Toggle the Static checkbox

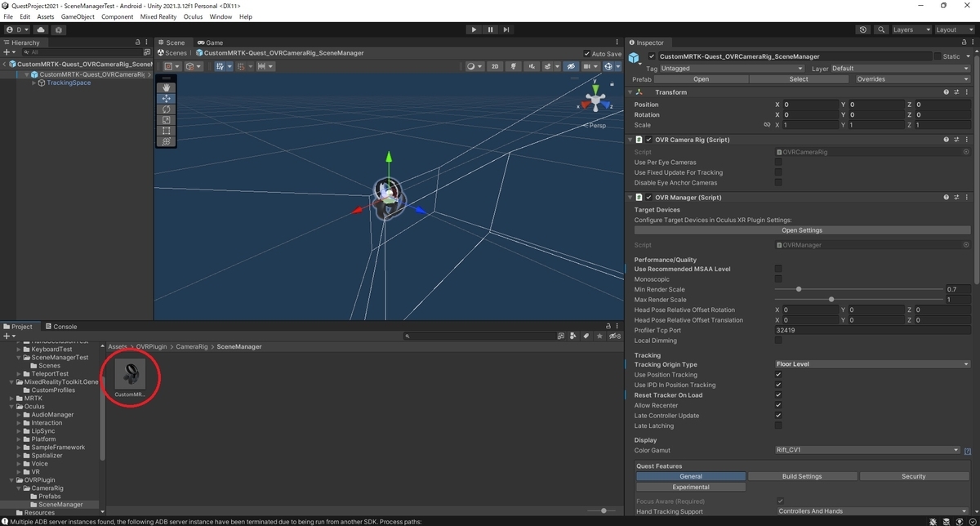pyautogui.click(x=938, y=56)
